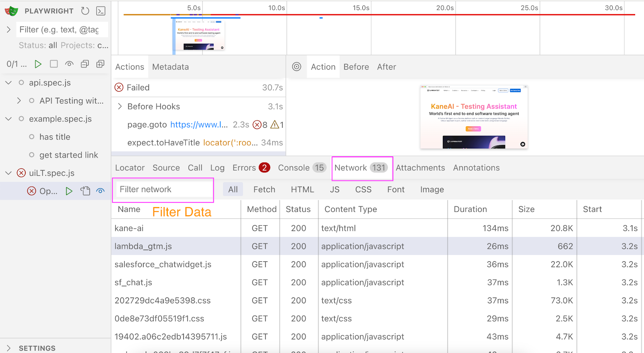Click the page screenshot preview thumbnail

(474, 117)
